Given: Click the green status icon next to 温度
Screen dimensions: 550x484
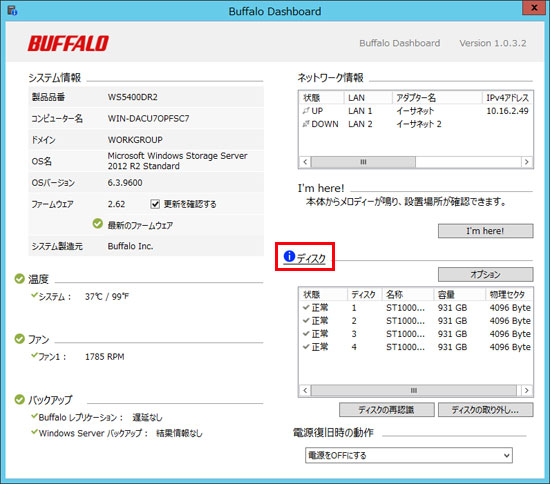Looking at the screenshot, I should coord(20,279).
